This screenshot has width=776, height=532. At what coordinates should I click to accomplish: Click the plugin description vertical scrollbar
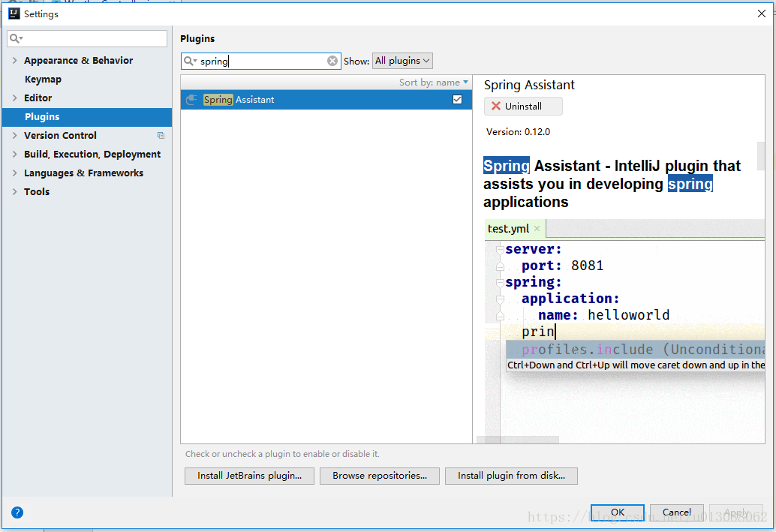(x=761, y=156)
